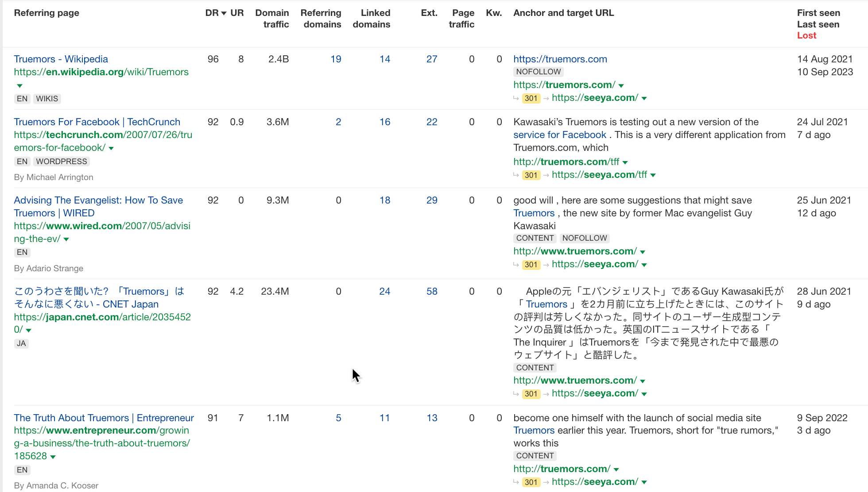Open referring domains count 2 for TechCrunch
This screenshot has width=868, height=492.
[338, 122]
